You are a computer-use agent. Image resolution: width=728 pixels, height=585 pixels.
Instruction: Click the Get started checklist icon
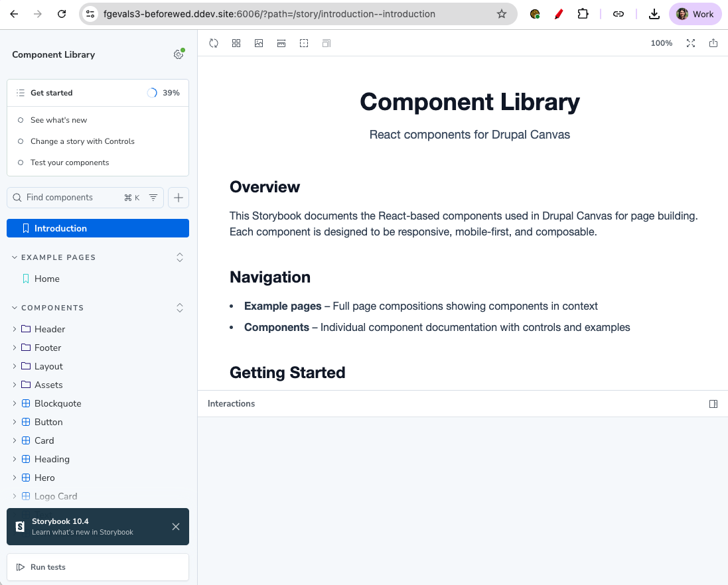point(21,93)
